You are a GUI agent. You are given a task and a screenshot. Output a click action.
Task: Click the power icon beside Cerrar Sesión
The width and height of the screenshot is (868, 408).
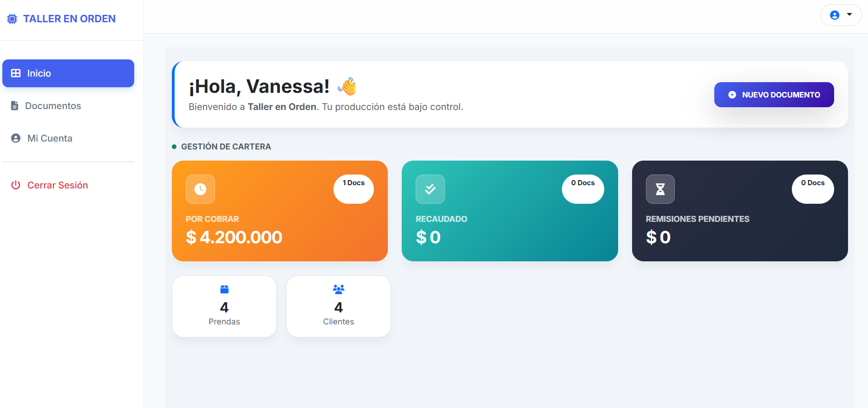coord(15,185)
